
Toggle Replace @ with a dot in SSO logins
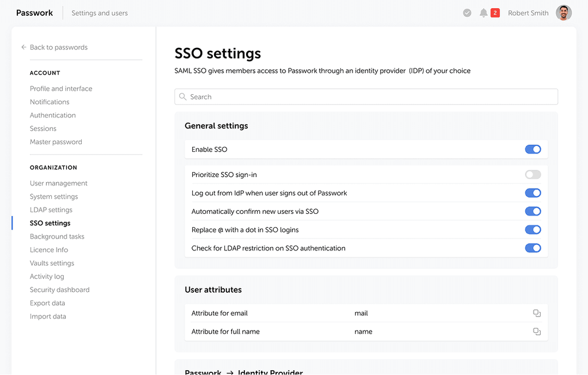533,230
